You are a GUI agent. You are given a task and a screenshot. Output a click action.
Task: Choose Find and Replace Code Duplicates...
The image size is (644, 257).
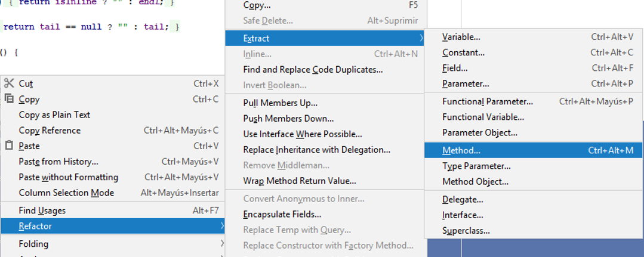point(313,70)
